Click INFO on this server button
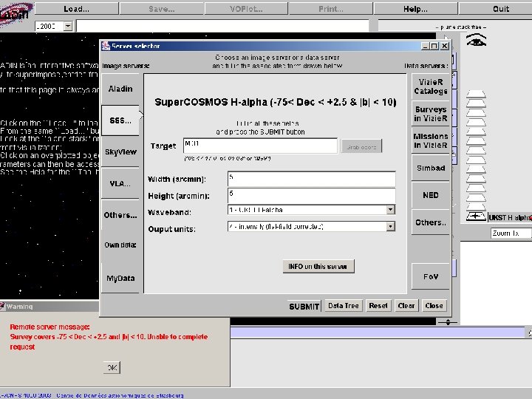 (x=318, y=266)
